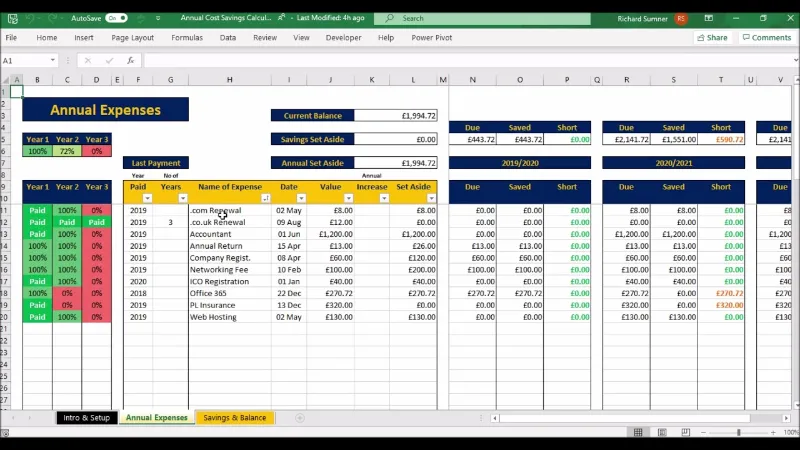Open the Developer ribbon tab
Image resolution: width=800 pixels, height=450 pixels.
[343, 38]
